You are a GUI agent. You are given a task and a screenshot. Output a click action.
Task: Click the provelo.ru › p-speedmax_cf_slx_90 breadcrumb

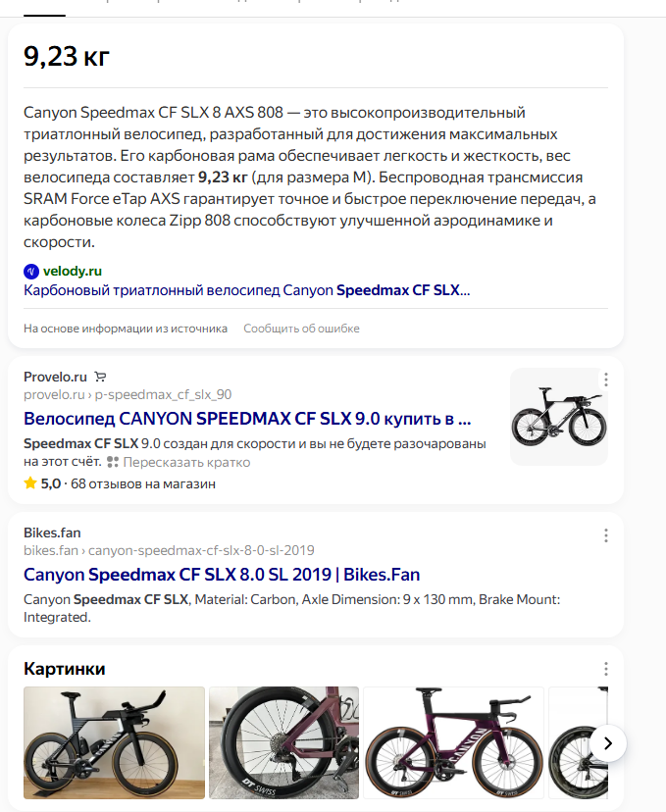pos(128,394)
